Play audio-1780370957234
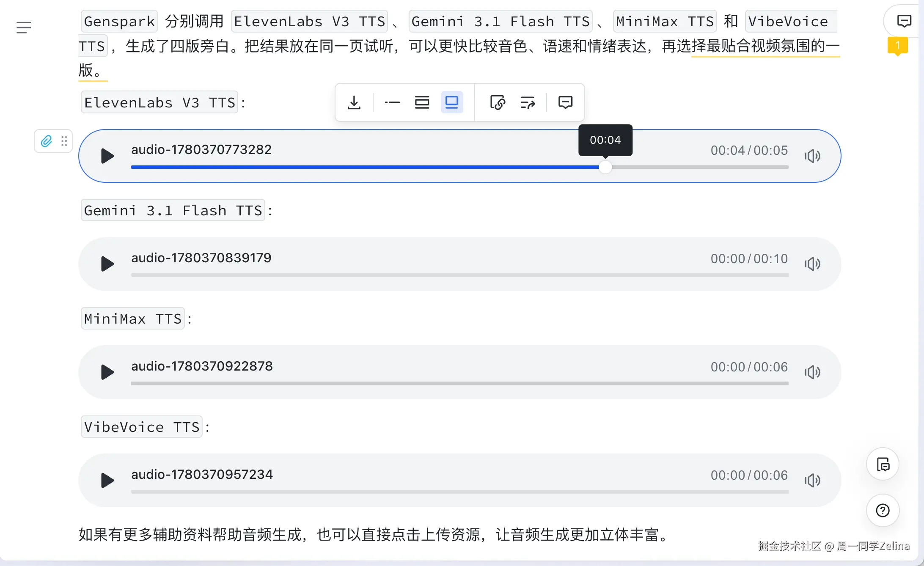 point(107,481)
